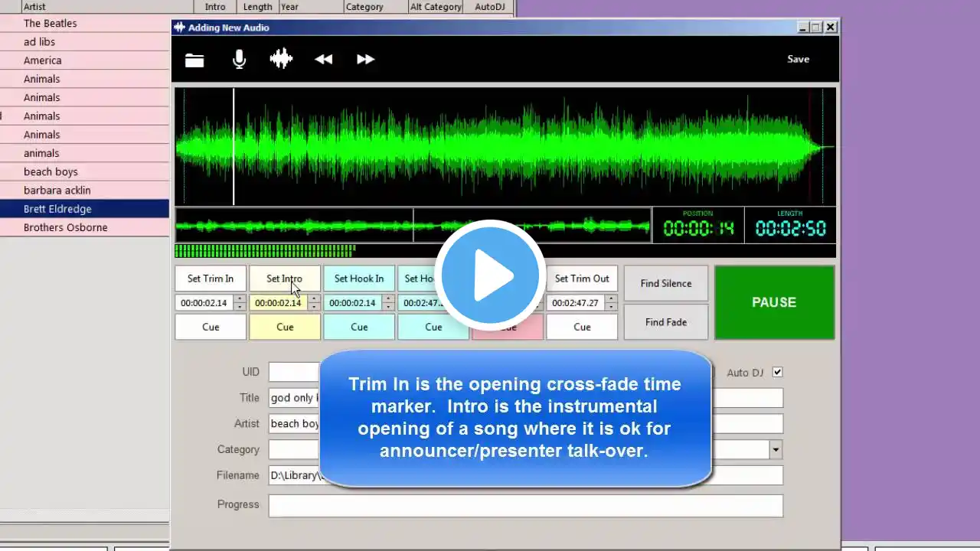The height and width of the screenshot is (551, 980).
Task: Adjust the Trim Out time stepper arrows
Action: point(611,303)
